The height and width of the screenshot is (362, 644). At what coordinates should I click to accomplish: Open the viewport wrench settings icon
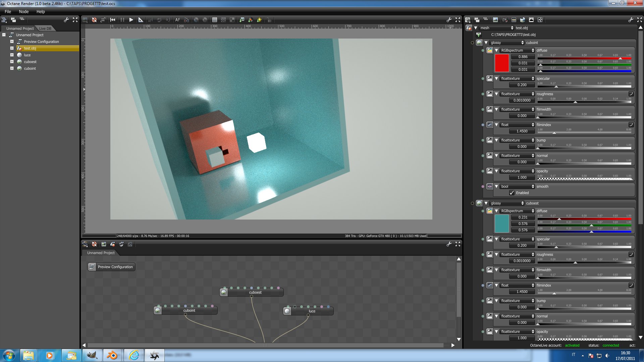click(x=449, y=20)
